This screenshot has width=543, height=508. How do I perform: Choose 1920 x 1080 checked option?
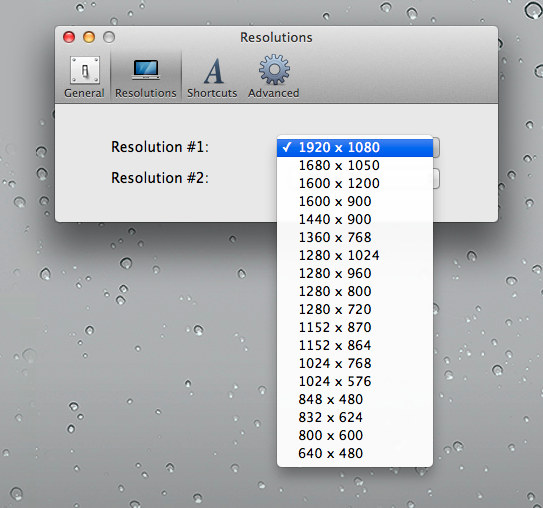pos(355,148)
